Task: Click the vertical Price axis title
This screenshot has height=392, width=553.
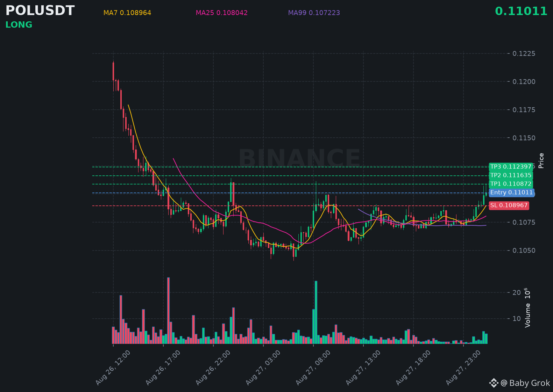Action: click(x=541, y=161)
